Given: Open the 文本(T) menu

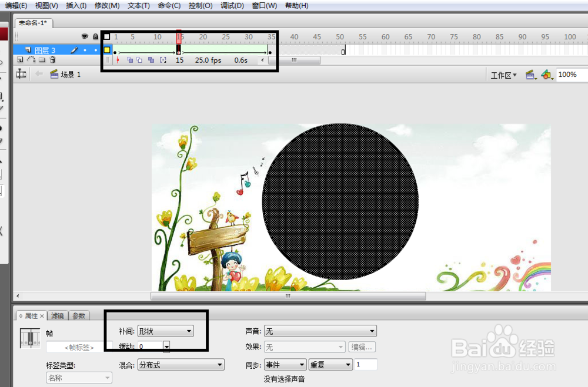Looking at the screenshot, I should click(x=138, y=6).
